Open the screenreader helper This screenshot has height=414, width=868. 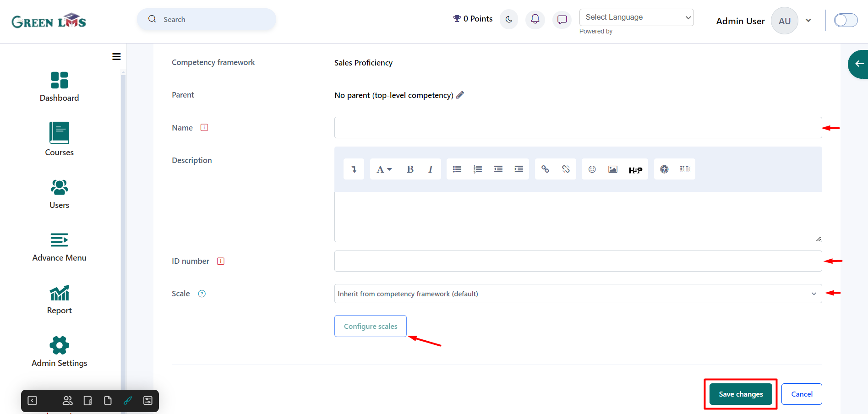tap(685, 169)
